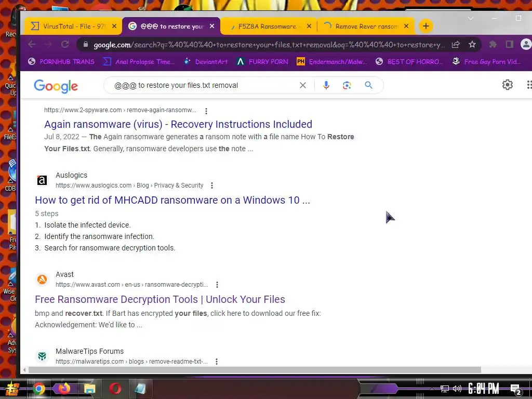The width and height of the screenshot is (532, 399).
Task: Open the Endermanch/Malw... bookmark
Action: tap(332, 61)
